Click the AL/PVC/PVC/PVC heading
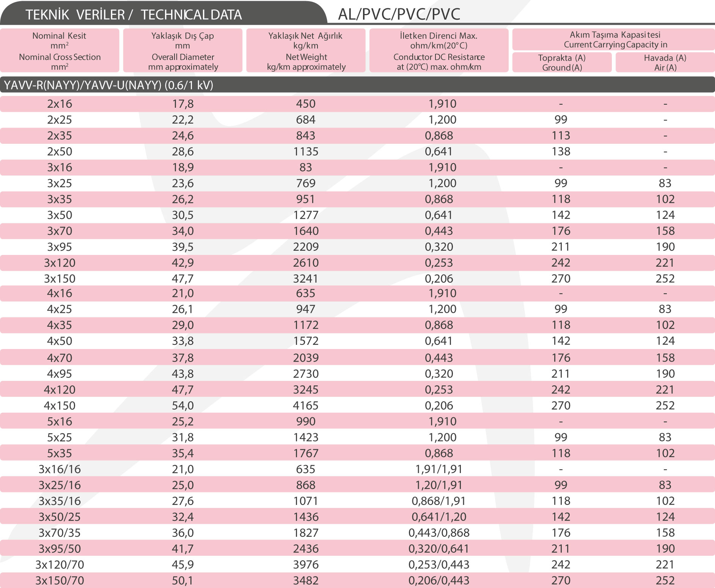Image resolution: width=715 pixels, height=588 pixels. [x=399, y=14]
